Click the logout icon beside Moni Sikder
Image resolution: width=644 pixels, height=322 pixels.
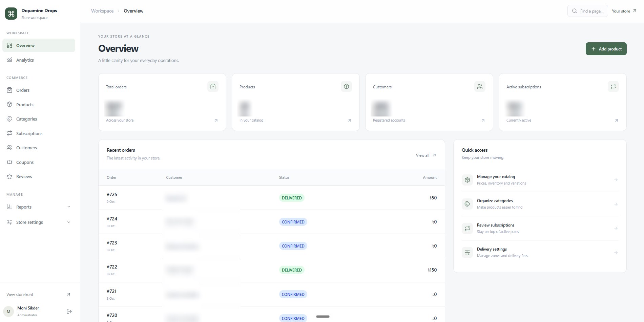69,311
